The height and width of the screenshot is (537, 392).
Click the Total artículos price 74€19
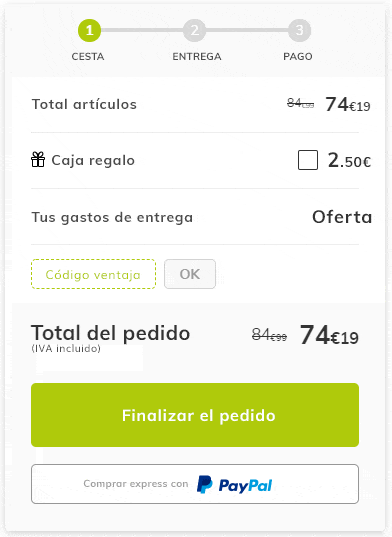point(347,104)
